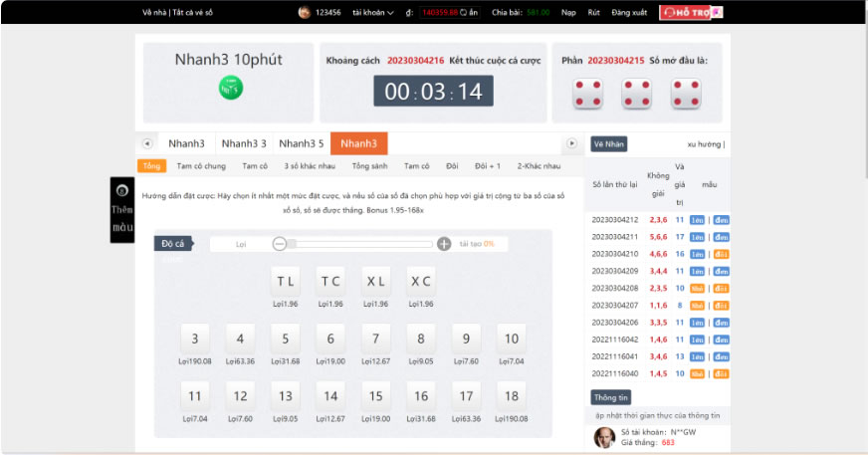Image resolution: width=868 pixels, height=455 pixels.
Task: Choose the sum 14 bet tile
Action: (330, 396)
